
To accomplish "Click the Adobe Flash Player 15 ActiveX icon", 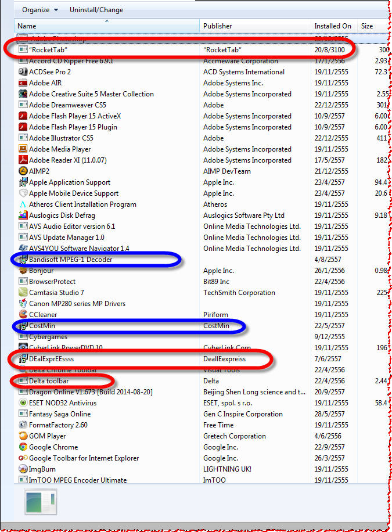I will tap(23, 116).
